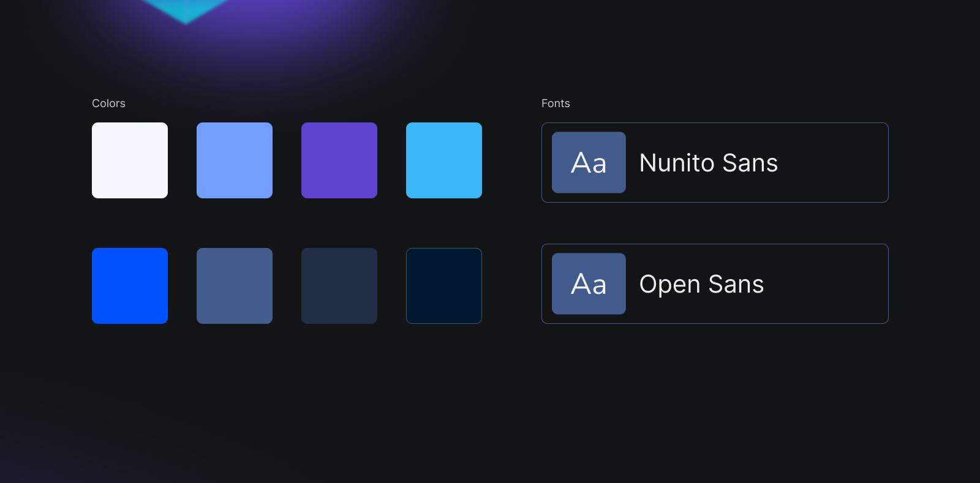980x483 pixels.
Task: Click the Aa icon beside Nunito Sans
Action: (589, 163)
